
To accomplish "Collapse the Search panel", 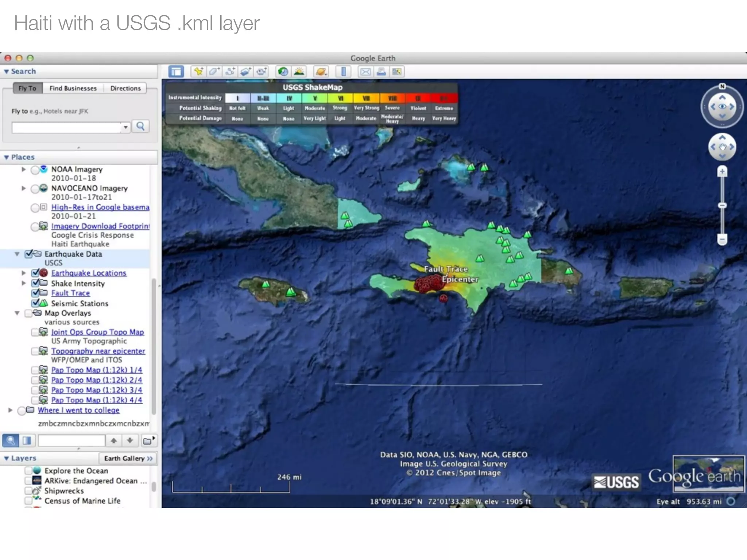I will pyautogui.click(x=6, y=71).
